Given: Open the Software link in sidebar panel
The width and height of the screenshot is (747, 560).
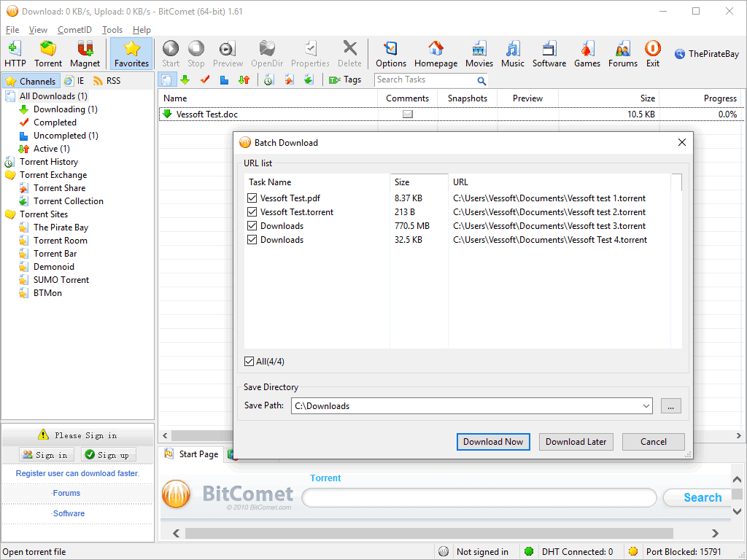Looking at the screenshot, I should click(x=68, y=513).
